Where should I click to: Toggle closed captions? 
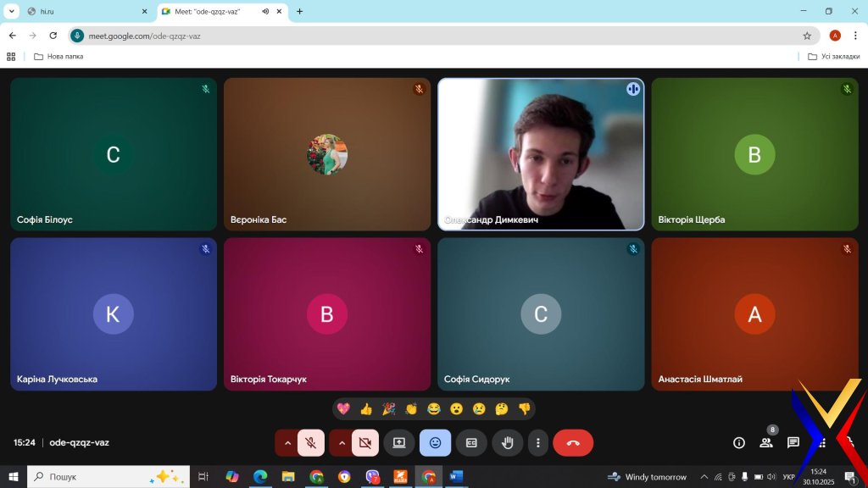tap(471, 442)
